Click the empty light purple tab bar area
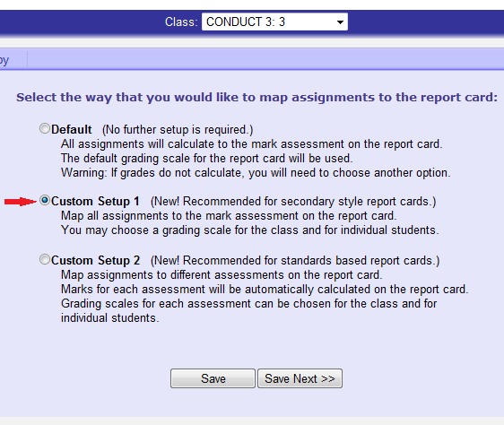This screenshot has width=504, height=425. 265,60
